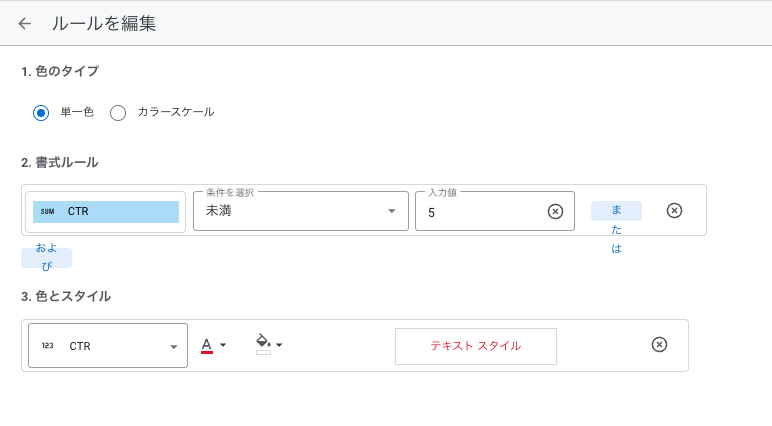Open the paint bucket fill color icon
This screenshot has width=772, height=426.
[263, 344]
